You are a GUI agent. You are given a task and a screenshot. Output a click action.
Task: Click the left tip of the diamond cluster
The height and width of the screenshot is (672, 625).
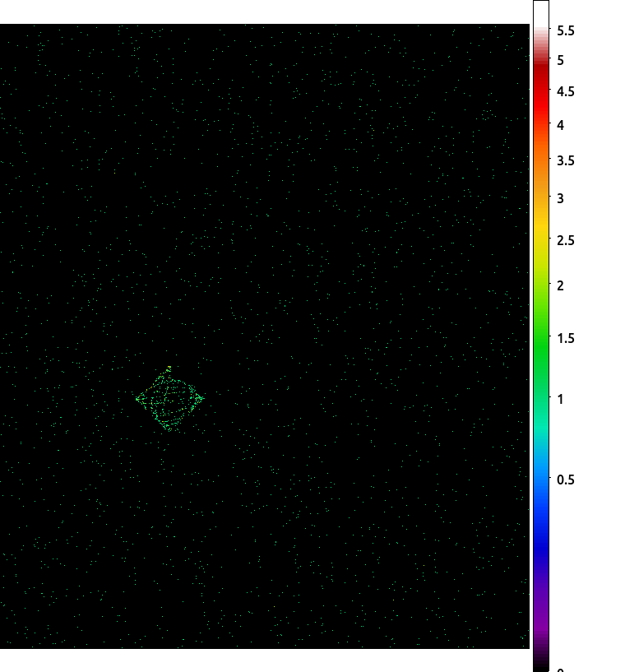(x=137, y=399)
